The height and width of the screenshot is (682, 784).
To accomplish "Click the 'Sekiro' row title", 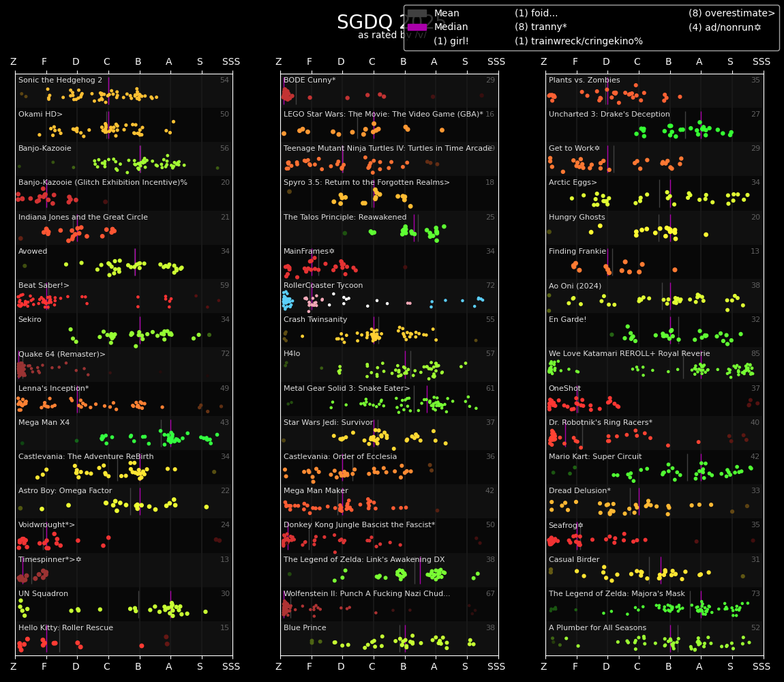I will (x=29, y=319).
